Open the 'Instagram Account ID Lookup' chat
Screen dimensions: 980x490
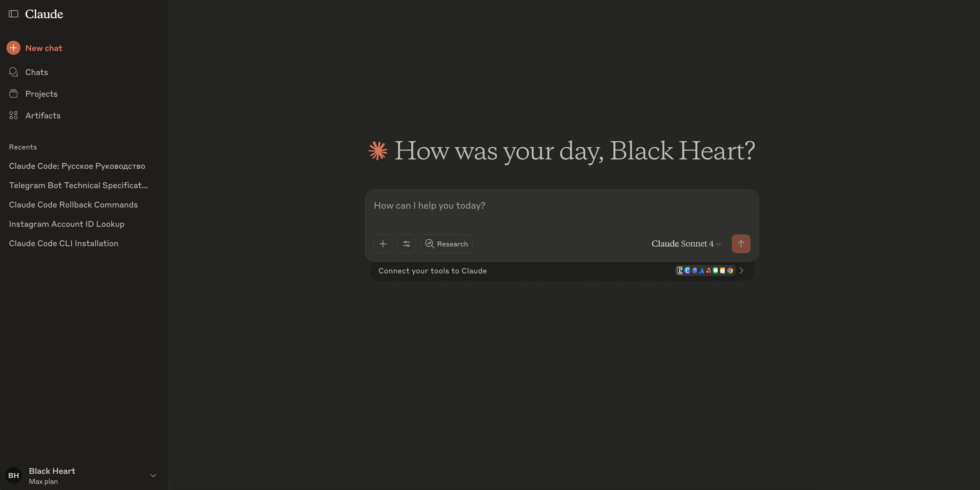point(67,224)
